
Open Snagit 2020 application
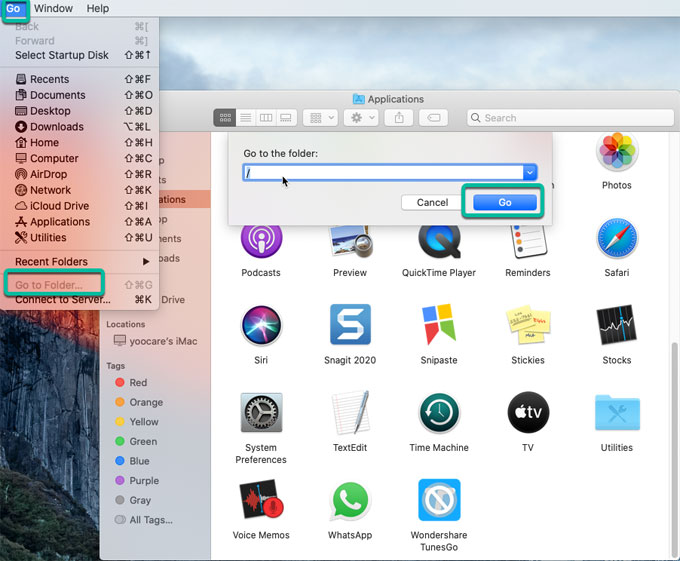[x=350, y=324]
